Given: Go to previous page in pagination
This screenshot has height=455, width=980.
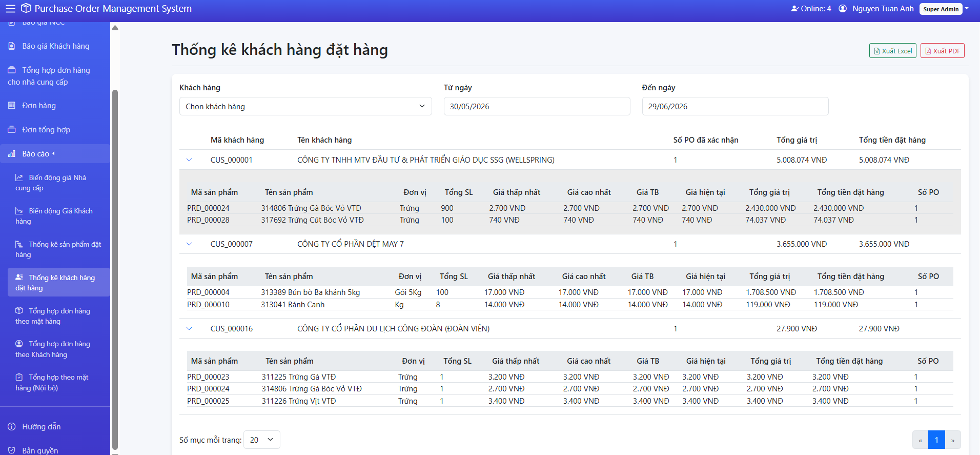Looking at the screenshot, I should pyautogui.click(x=921, y=440).
